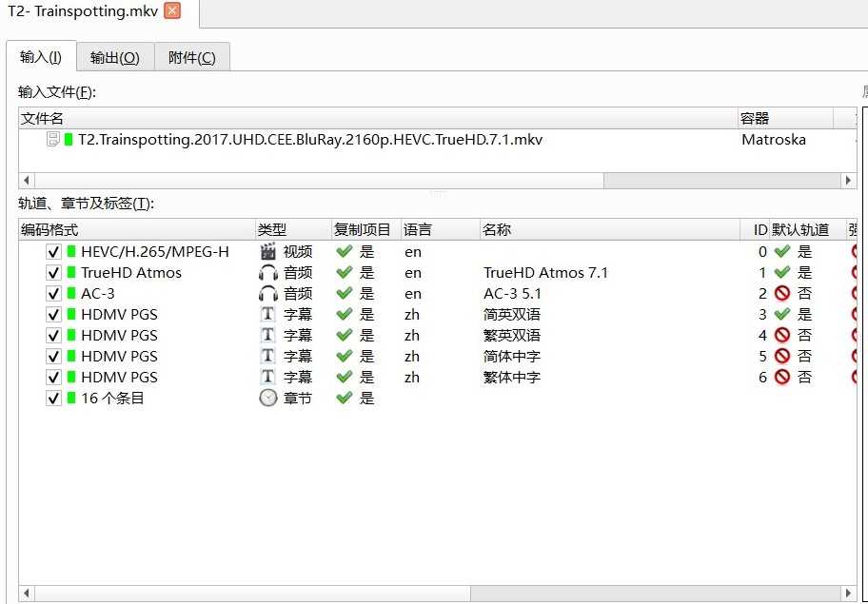
Task: Close the T2- Trainspotting.mkv tab
Action: (x=171, y=10)
